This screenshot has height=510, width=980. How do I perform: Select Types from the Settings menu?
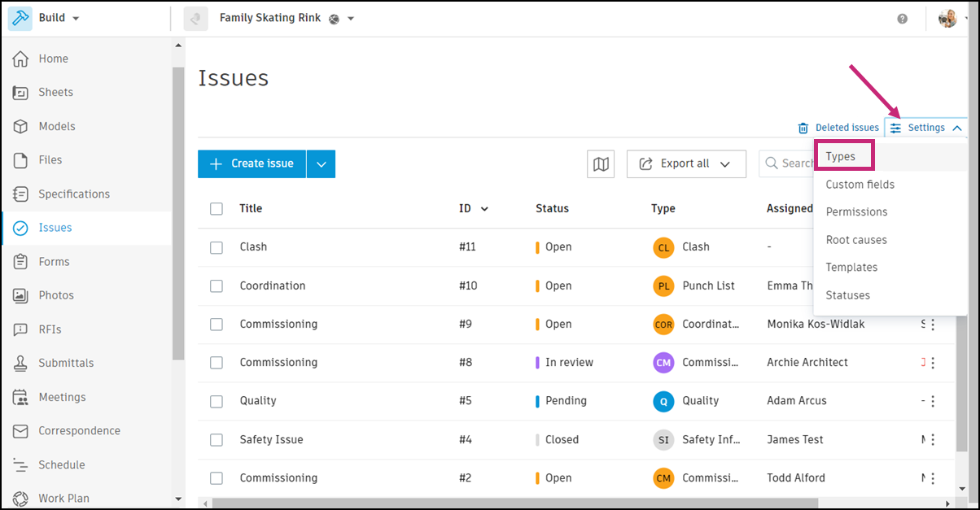[843, 155]
